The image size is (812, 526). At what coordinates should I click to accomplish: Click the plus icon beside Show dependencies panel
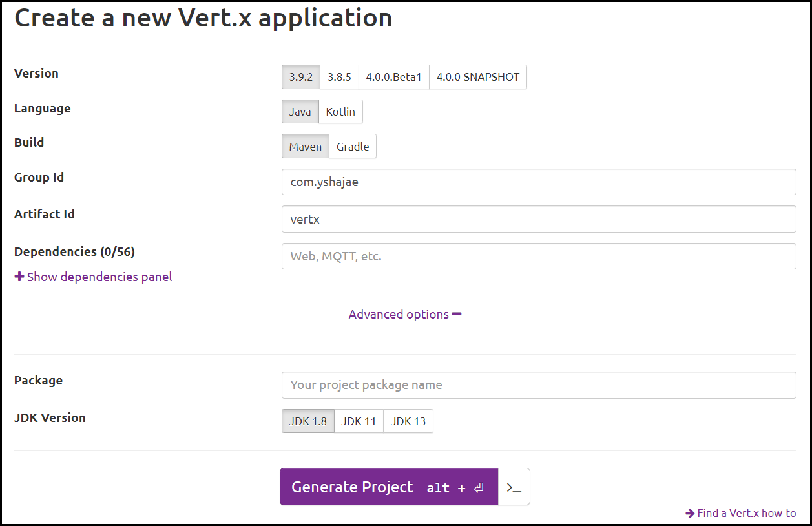click(18, 277)
